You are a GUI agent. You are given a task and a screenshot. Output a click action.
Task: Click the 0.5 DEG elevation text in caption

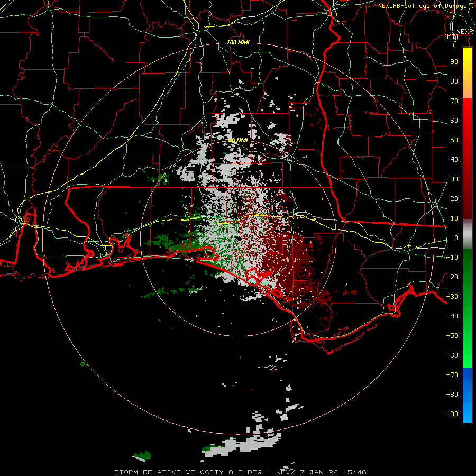[x=245, y=472]
